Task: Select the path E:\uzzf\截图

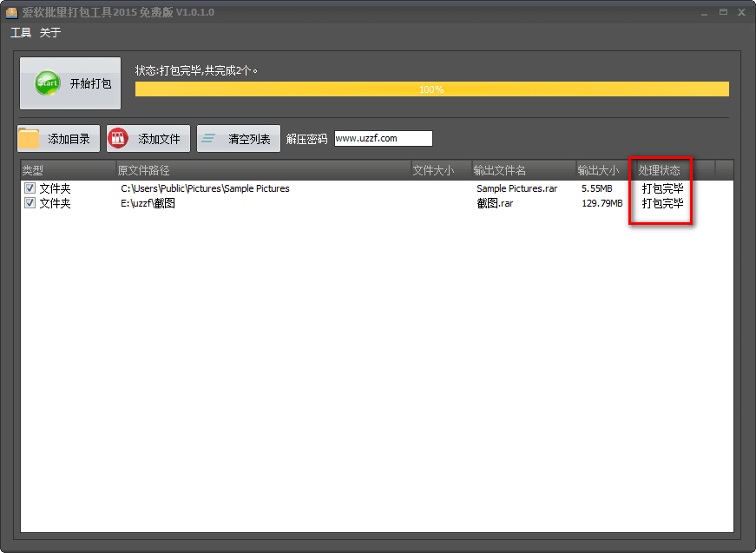Action: point(148,203)
